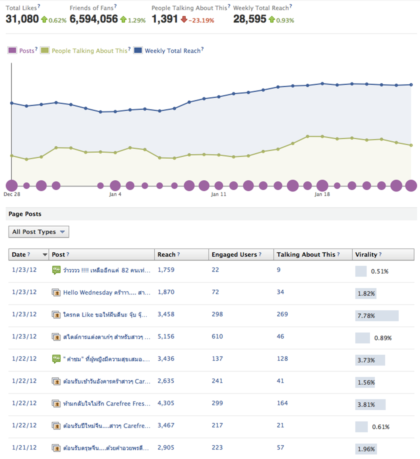Image resolution: width=420 pixels, height=459 pixels.
Task: Sort by Engaged Users column header
Action: pyautogui.click(x=241, y=254)
